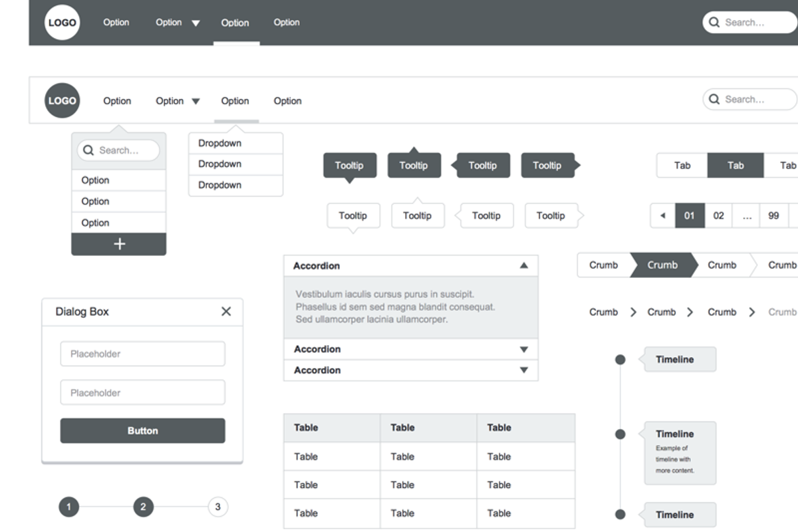798x532 pixels.
Task: Click the "Dialog Box" title text
Action: [x=82, y=312]
